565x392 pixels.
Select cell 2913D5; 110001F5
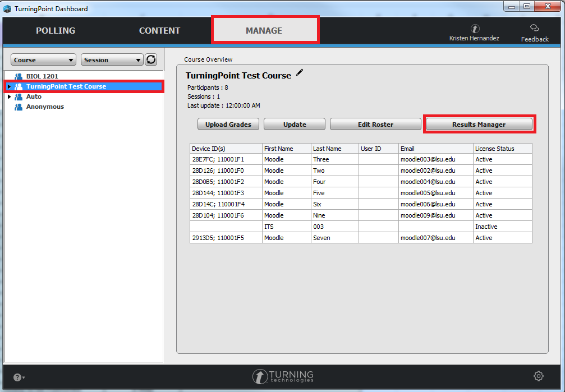226,238
